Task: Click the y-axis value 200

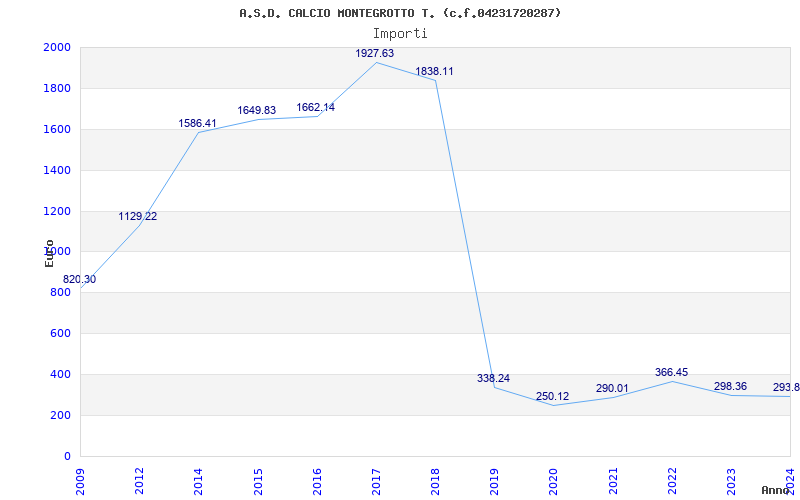Action: pos(60,415)
